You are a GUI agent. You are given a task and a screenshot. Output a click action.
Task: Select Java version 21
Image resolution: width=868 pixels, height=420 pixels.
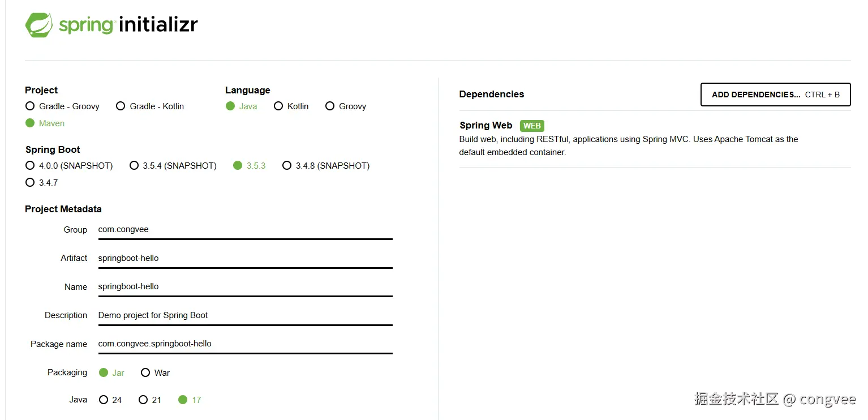click(x=143, y=400)
